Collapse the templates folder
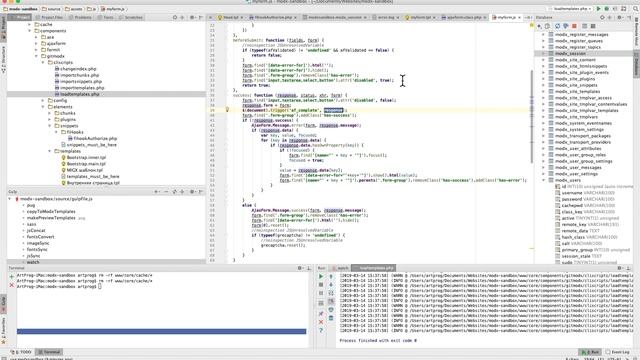Viewport: 640px width, 360px height. (x=49, y=151)
